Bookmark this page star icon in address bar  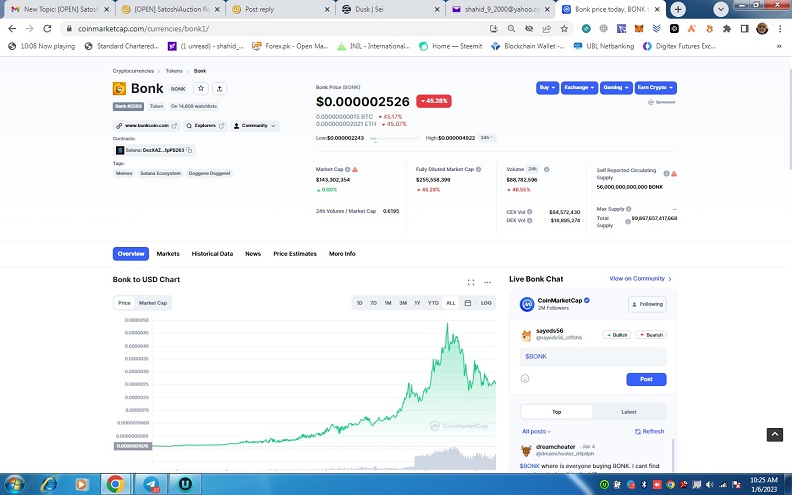click(564, 29)
